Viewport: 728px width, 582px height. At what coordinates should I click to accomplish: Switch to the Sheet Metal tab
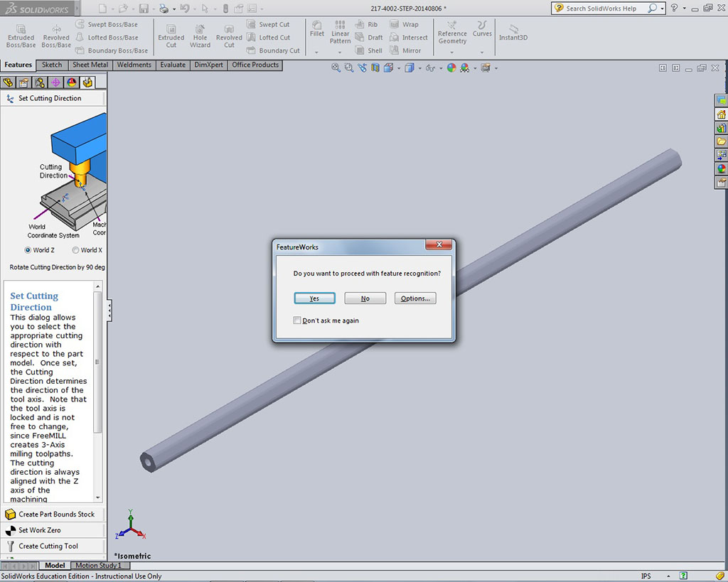pos(90,65)
